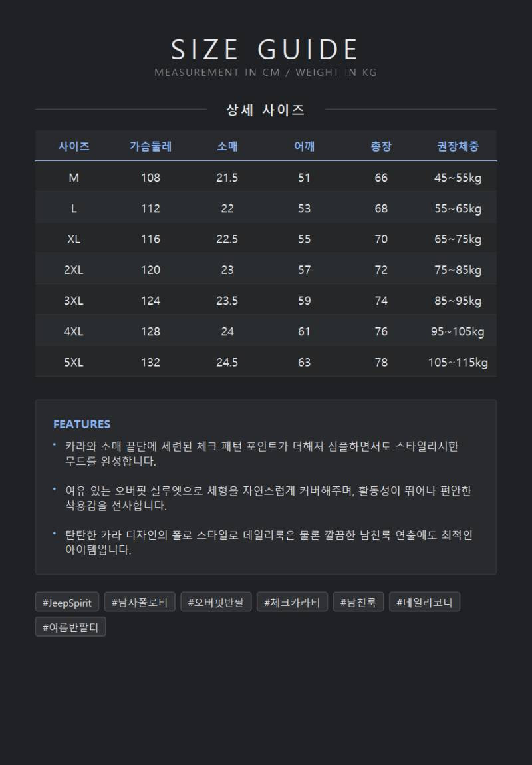Viewport: 532px width, 765px height.
Task: Select the 총장 column header
Action: pos(381,146)
